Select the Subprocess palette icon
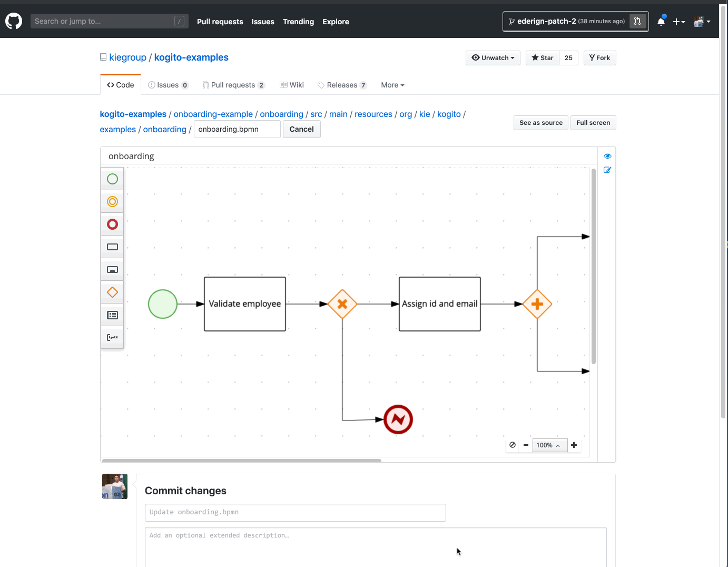728x567 pixels. 112,270
